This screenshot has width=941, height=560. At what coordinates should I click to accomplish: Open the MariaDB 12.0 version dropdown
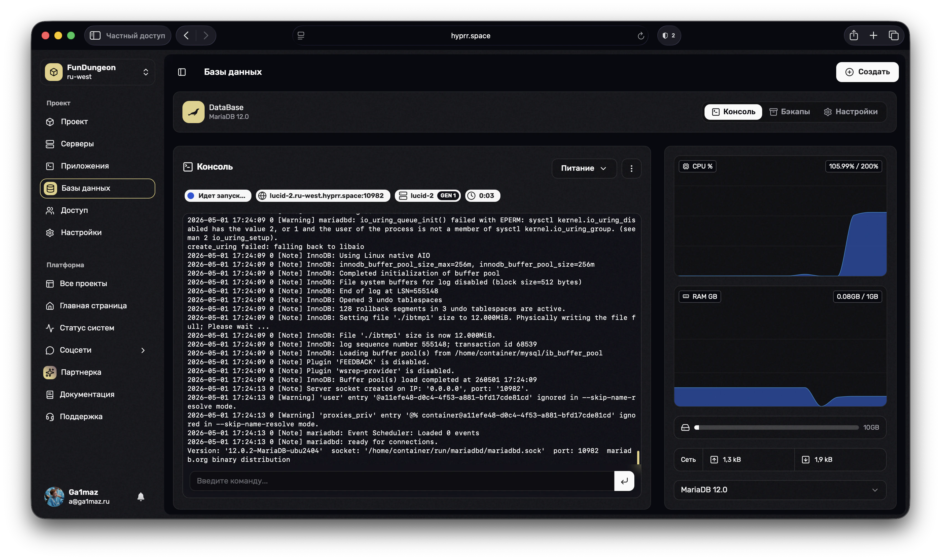click(780, 490)
